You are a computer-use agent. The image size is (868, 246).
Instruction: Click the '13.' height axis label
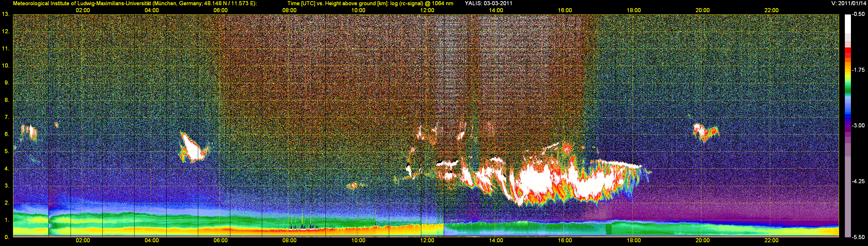5,14
